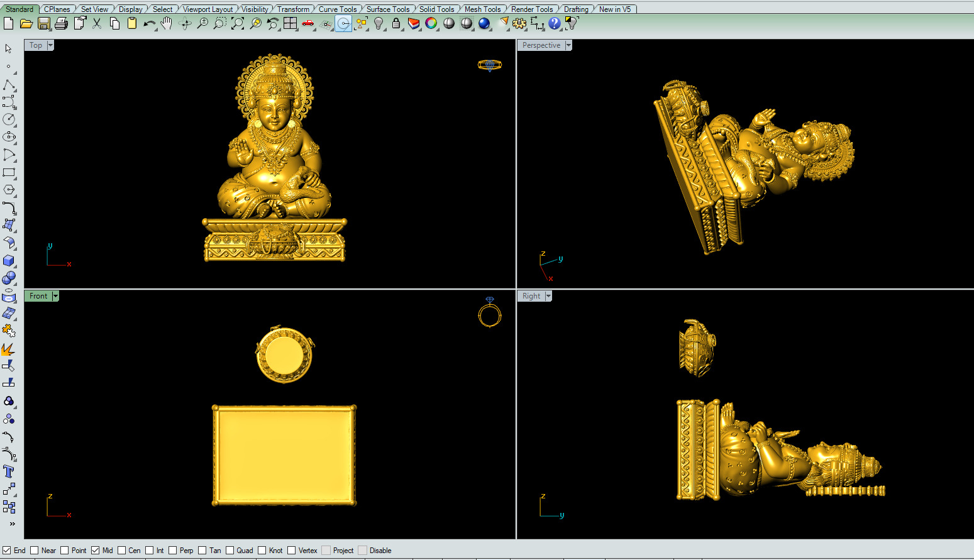Switch to the Set View tab
Screen dimensions: 974x560
[94, 9]
